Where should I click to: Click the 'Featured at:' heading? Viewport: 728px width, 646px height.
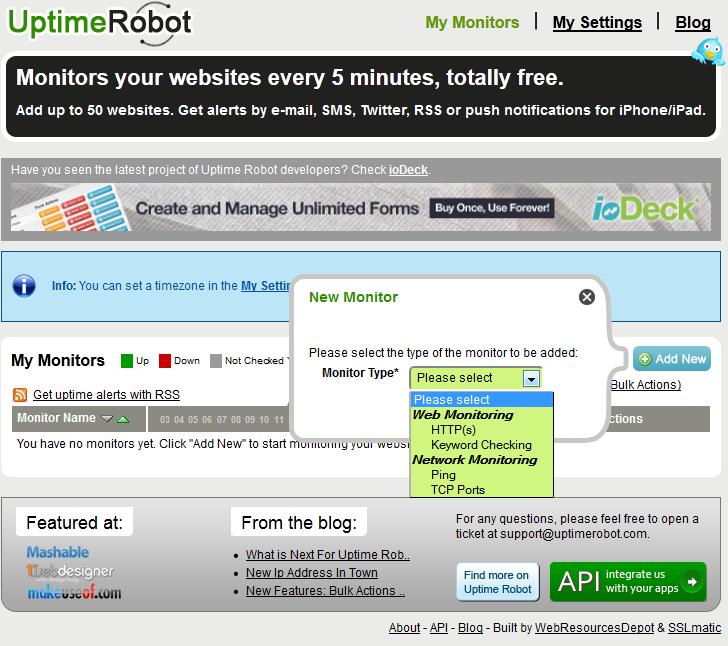tap(74, 522)
